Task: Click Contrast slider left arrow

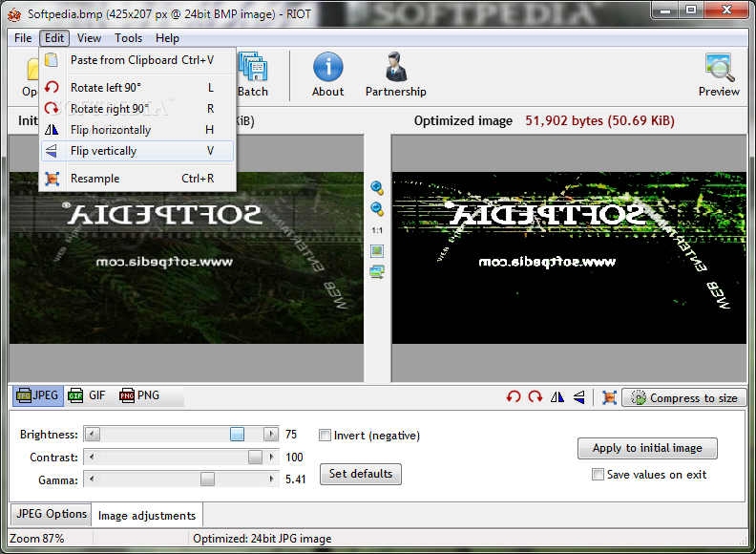Action: tap(92, 457)
